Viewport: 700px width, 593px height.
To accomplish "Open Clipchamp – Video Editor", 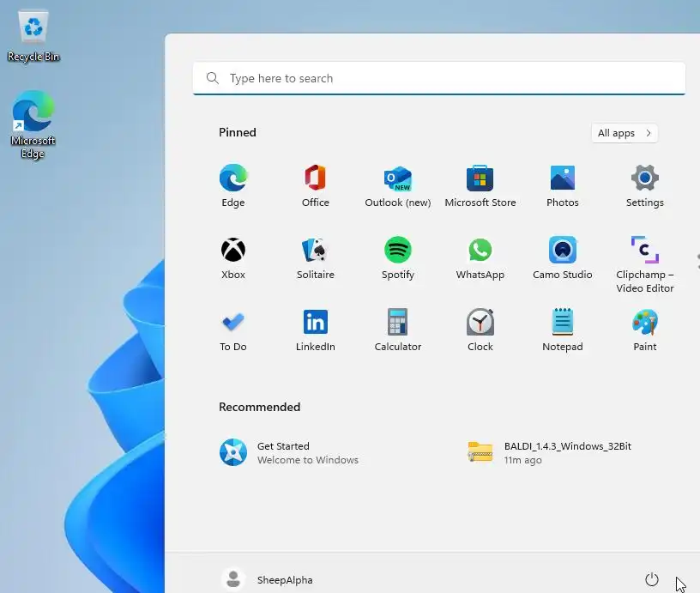I will [x=644, y=264].
